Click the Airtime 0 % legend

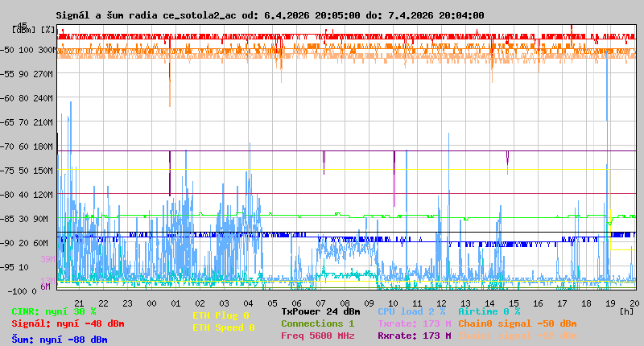pyautogui.click(x=489, y=311)
